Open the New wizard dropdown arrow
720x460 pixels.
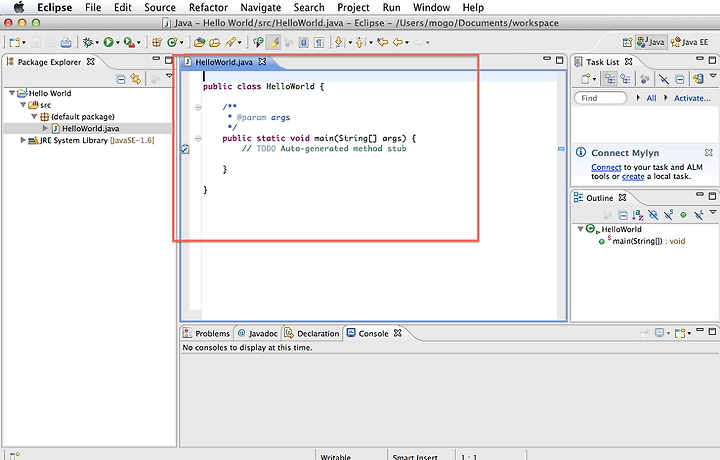(x=24, y=43)
